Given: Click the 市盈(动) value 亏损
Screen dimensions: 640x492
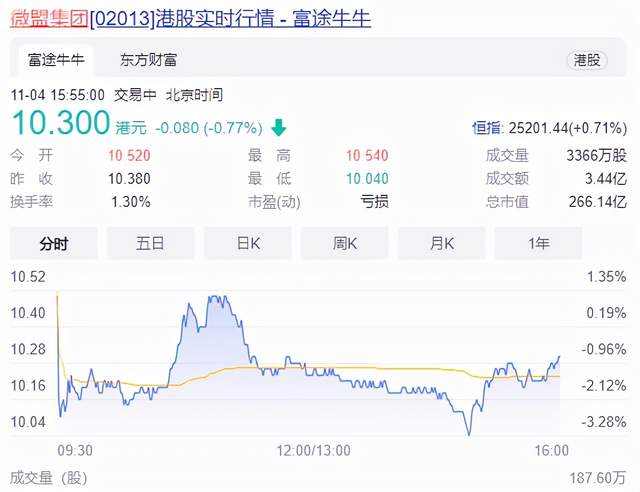Looking at the screenshot, I should [x=374, y=201].
